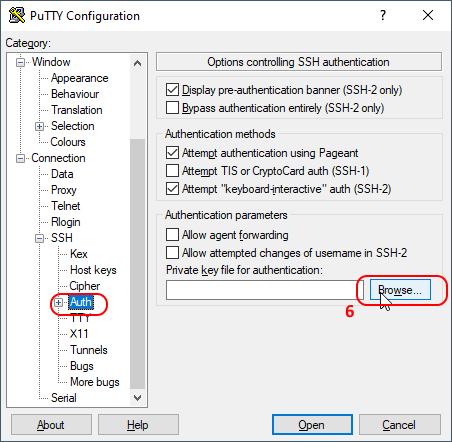The height and width of the screenshot is (442, 452).
Task: Click the private key file path field
Action: [265, 290]
